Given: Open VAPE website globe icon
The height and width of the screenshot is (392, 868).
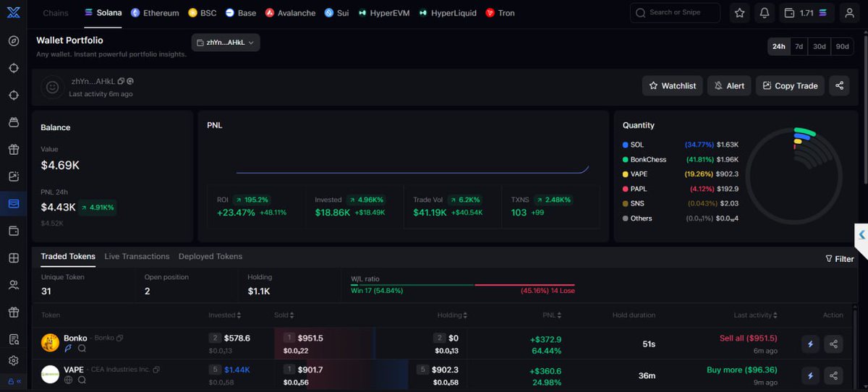Looking at the screenshot, I should click(x=69, y=380).
